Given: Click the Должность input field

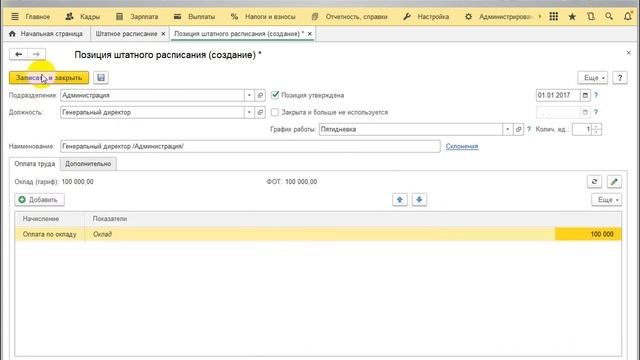Looking at the screenshot, I should (x=152, y=112).
